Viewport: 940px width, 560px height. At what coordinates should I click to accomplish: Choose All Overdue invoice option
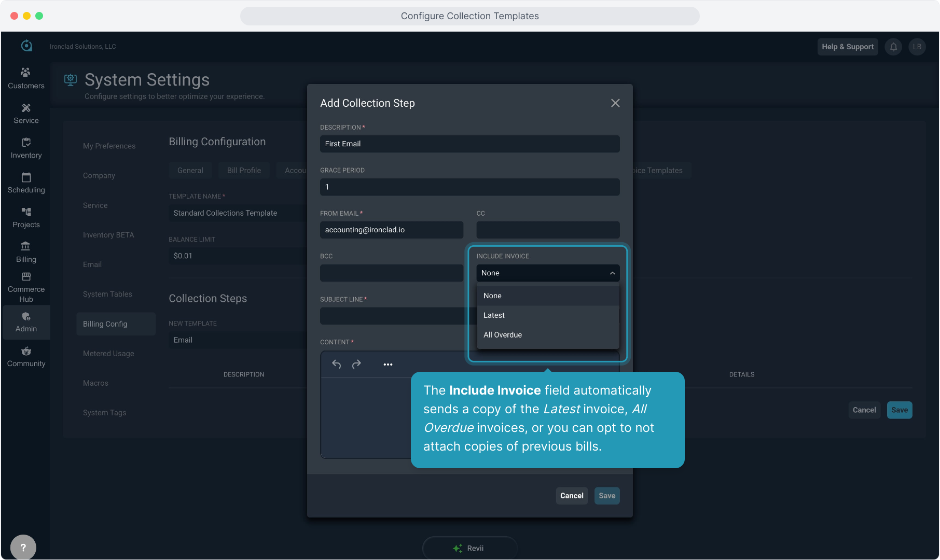pyautogui.click(x=503, y=335)
